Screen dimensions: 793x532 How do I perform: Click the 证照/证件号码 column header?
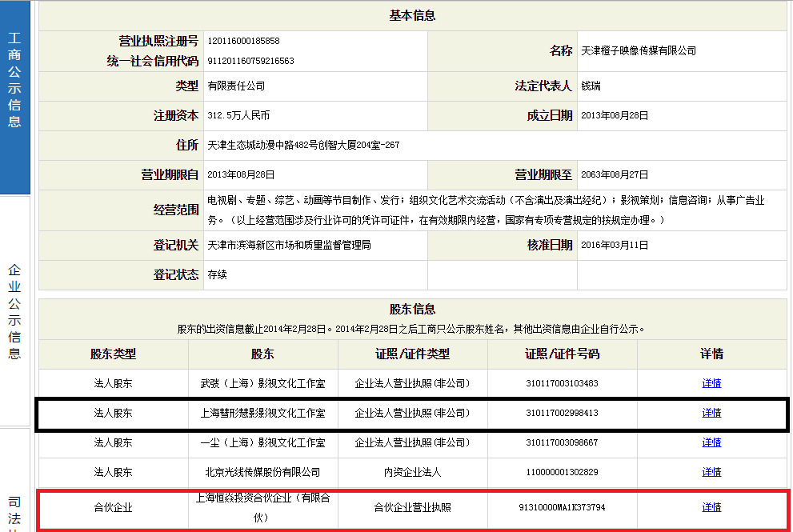coord(562,354)
